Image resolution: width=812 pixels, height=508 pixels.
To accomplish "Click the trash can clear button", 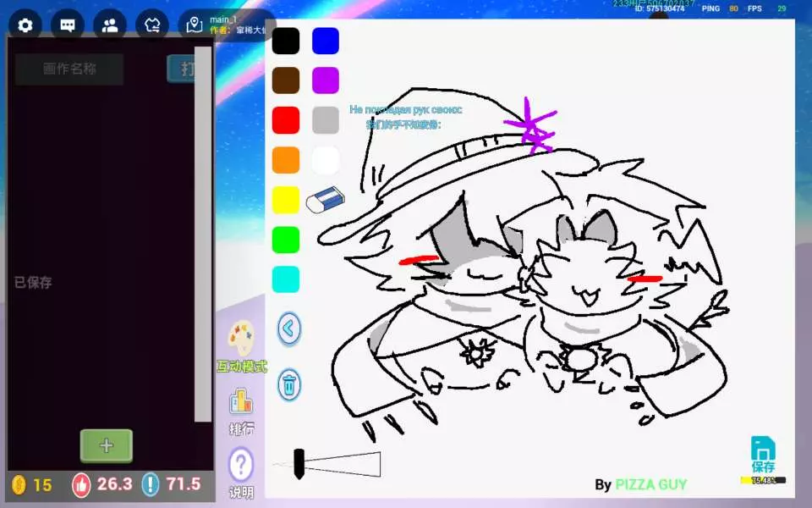I will 289,384.
